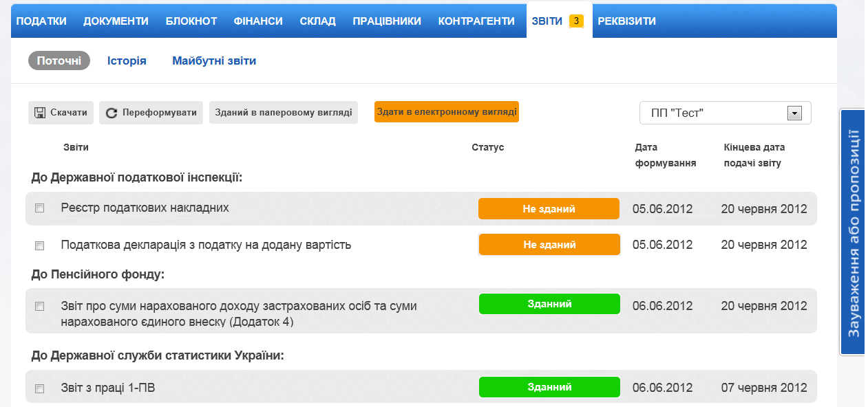Open the Контрагенти menu item
Viewport: 868px width, 407px height.
coord(476,21)
